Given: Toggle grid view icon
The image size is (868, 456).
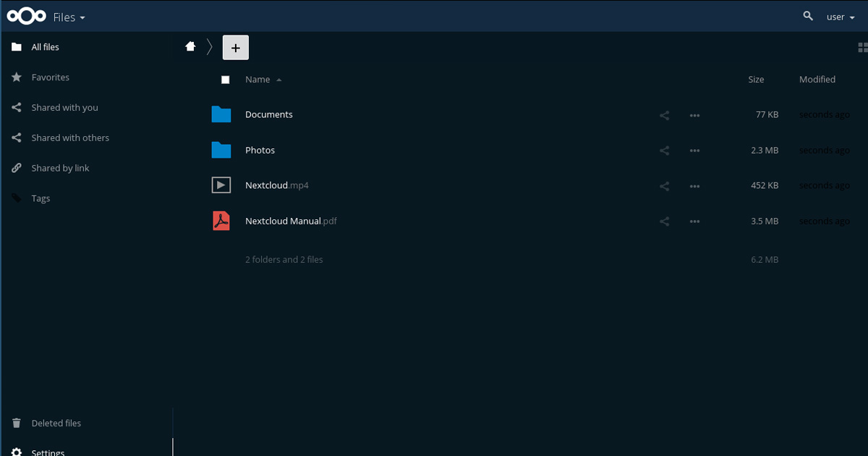Looking at the screenshot, I should pyautogui.click(x=862, y=47).
